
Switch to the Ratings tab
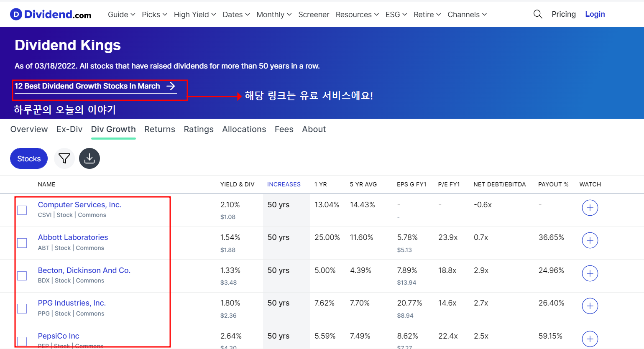point(199,129)
